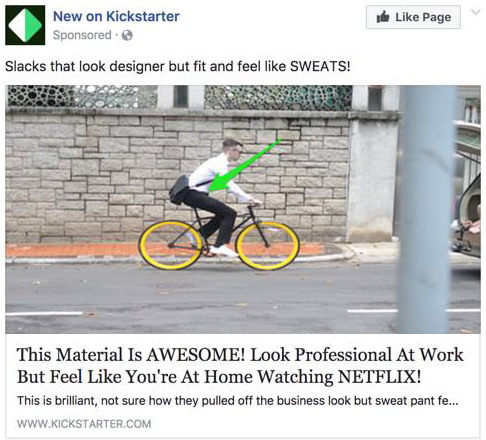The image size is (486, 440).
Task: Click the Watching NETFLIX headline line
Action: click(219, 377)
